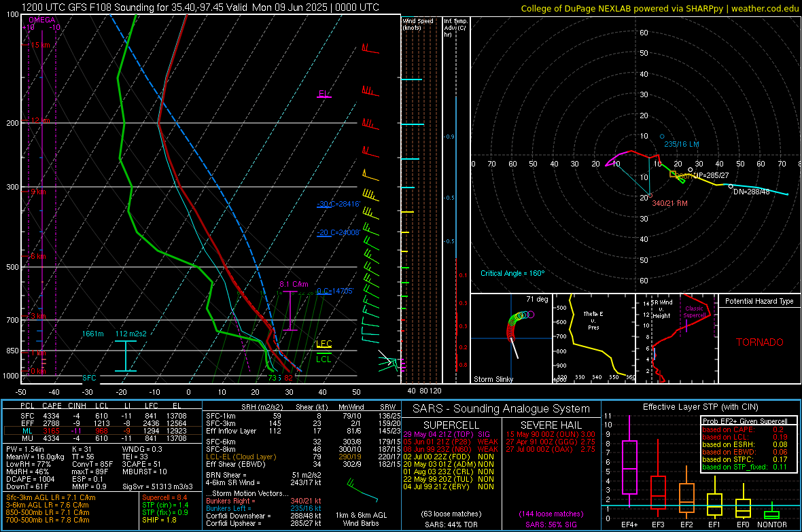Click the -30 C=28416' height label

[338, 204]
